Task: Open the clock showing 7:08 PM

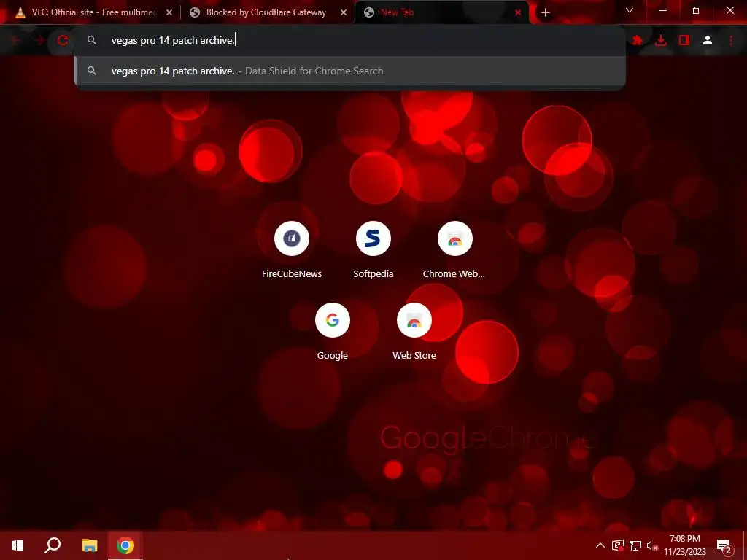Action: (684, 545)
